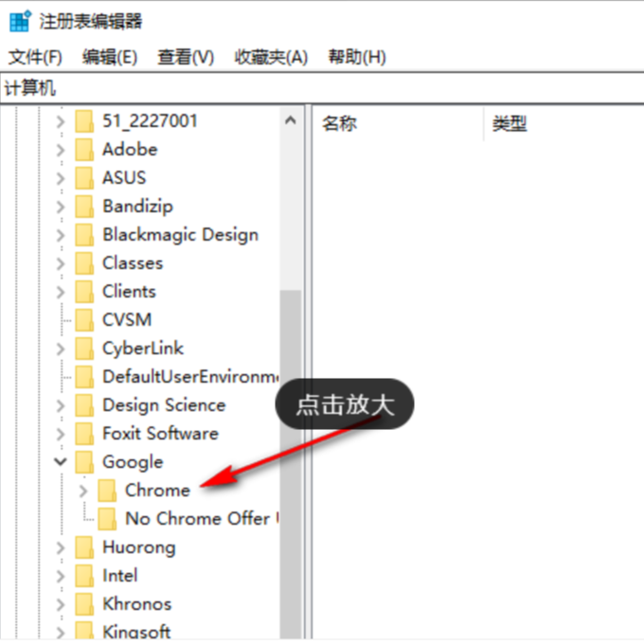This screenshot has width=644, height=644.
Task: Open the 编辑(E) menu
Action: click(x=110, y=57)
